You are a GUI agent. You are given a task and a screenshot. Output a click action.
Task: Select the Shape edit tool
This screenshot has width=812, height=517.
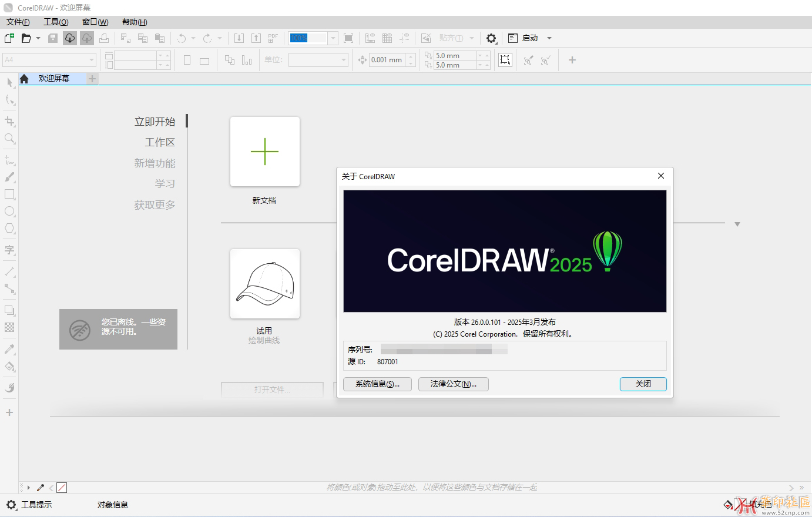coord(9,100)
